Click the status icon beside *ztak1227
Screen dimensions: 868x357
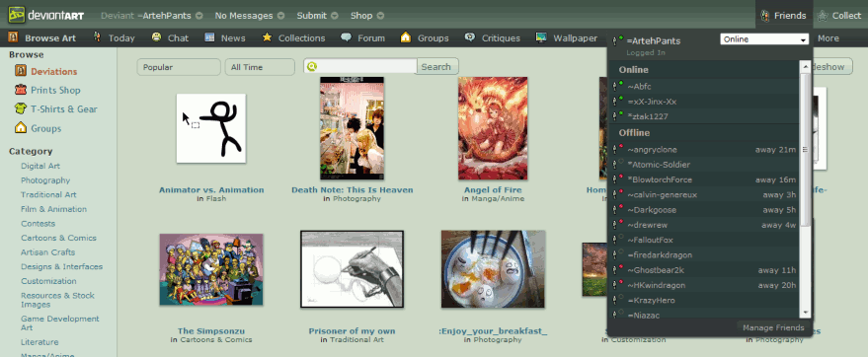pos(618,116)
